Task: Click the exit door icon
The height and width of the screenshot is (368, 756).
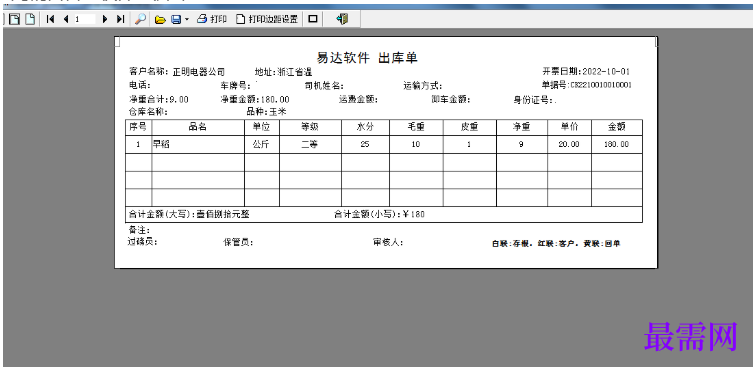Action: tap(342, 19)
